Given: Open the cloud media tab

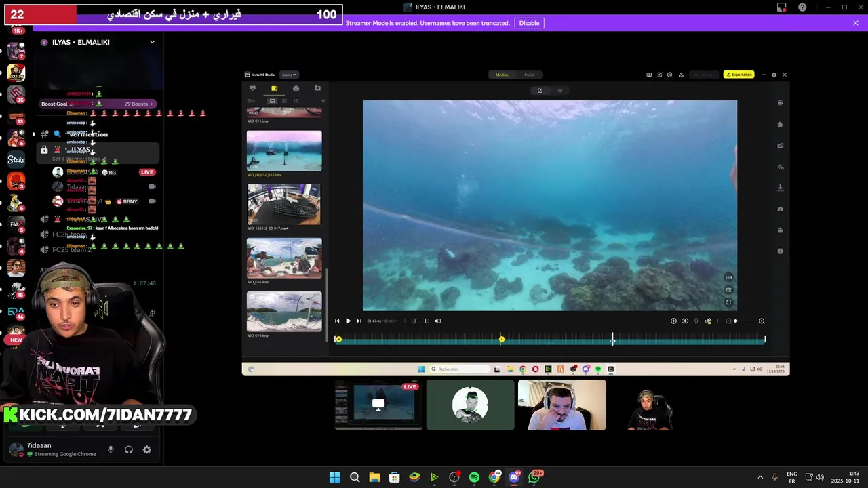Looking at the screenshot, I should [296, 88].
